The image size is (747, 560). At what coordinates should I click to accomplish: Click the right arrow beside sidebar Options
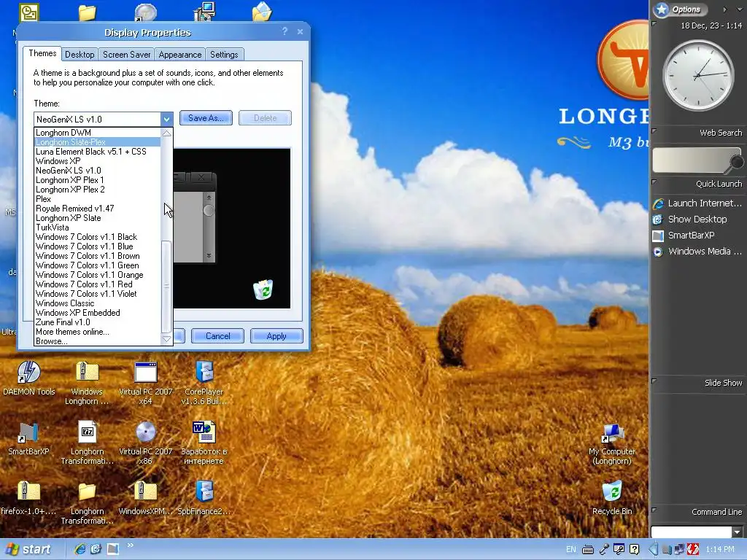tap(724, 9)
